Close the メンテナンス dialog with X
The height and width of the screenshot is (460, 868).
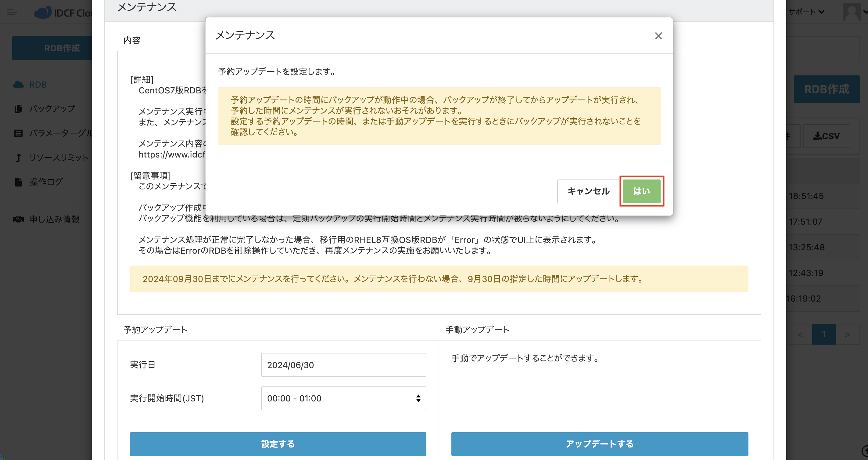pos(658,36)
